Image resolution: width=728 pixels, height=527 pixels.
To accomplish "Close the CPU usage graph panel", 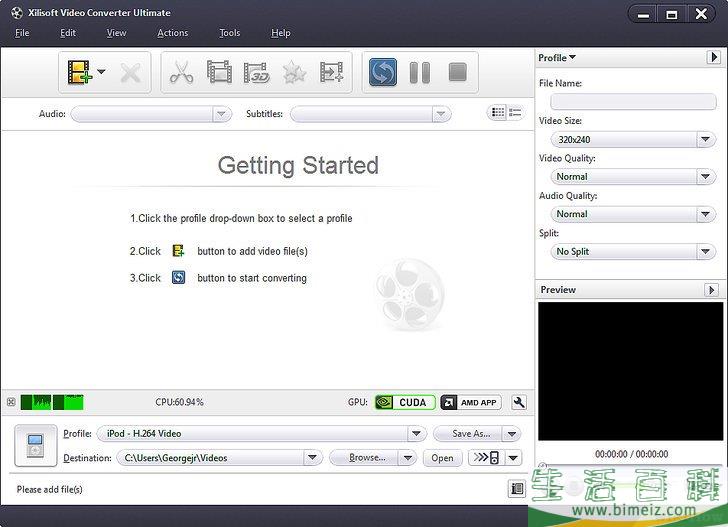I will pyautogui.click(x=11, y=402).
